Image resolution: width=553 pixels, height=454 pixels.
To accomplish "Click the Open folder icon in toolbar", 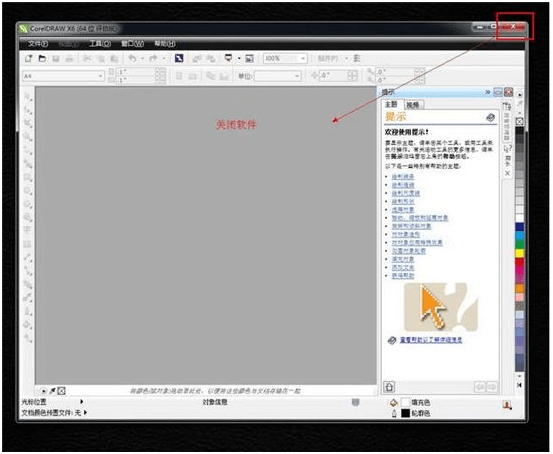I will [42, 58].
